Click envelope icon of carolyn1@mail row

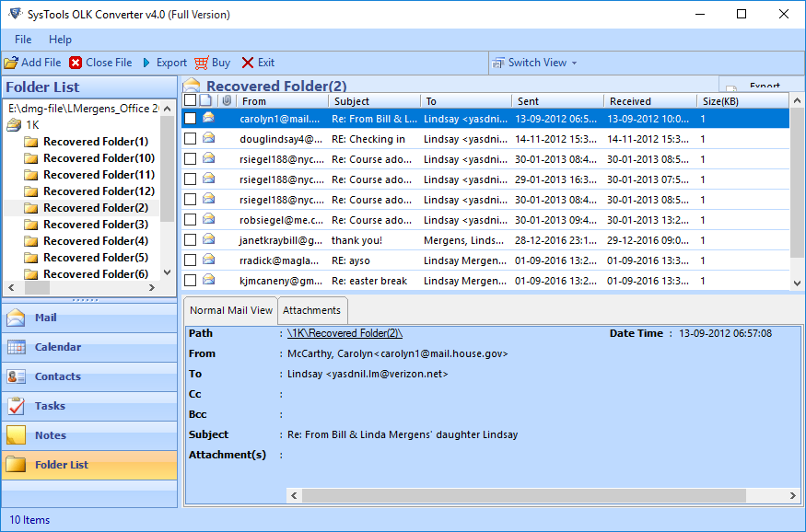pos(208,118)
